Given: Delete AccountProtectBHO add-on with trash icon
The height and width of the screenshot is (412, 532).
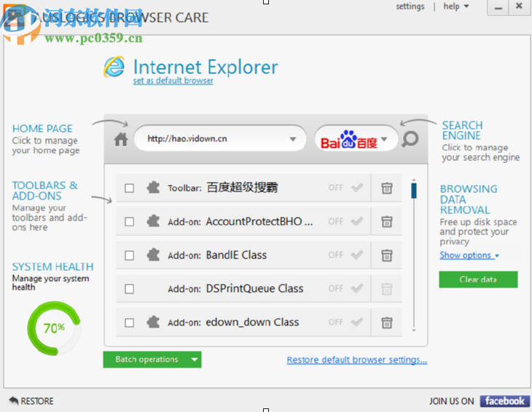Looking at the screenshot, I should [387, 221].
